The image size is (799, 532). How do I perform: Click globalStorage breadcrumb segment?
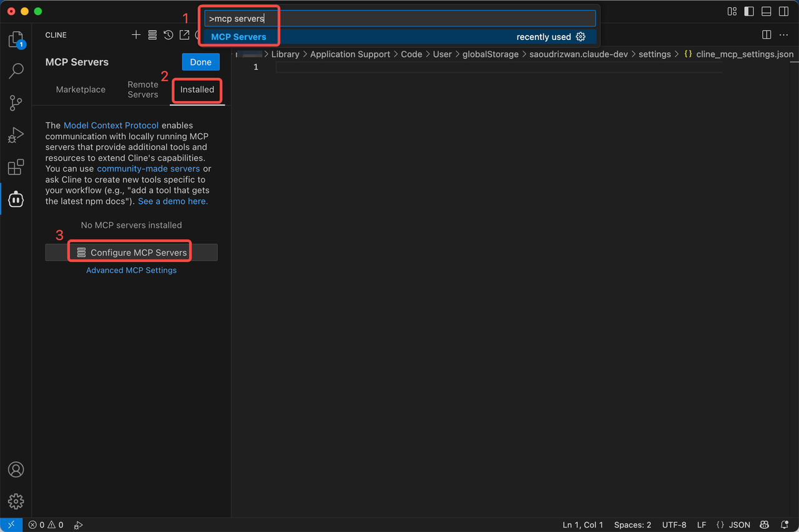pos(491,54)
